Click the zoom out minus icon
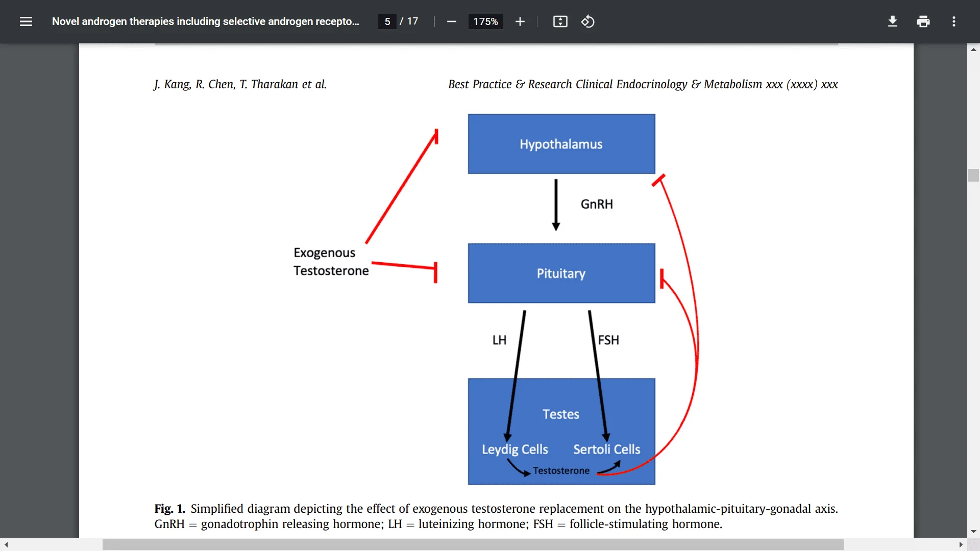 pos(451,21)
